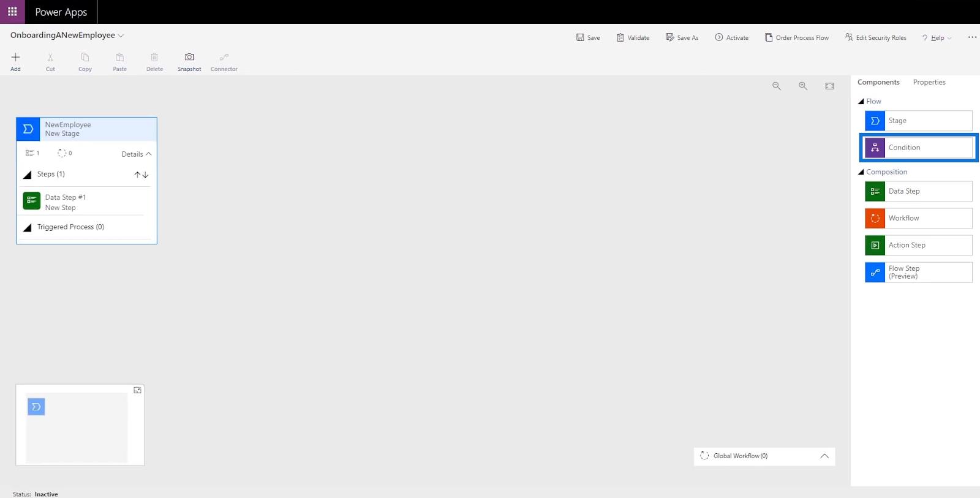Collapse the Composition components group
The height and width of the screenshot is (498, 980).
[x=861, y=172]
